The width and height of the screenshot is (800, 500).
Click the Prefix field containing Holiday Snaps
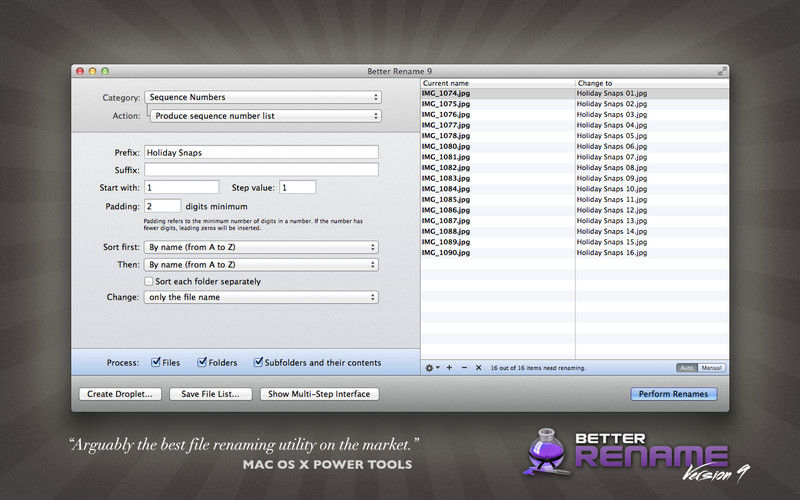(x=261, y=152)
